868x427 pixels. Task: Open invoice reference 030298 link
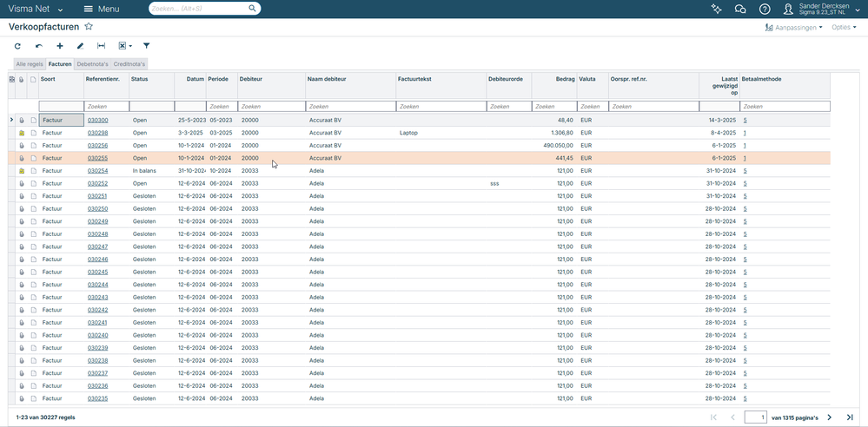coord(97,133)
